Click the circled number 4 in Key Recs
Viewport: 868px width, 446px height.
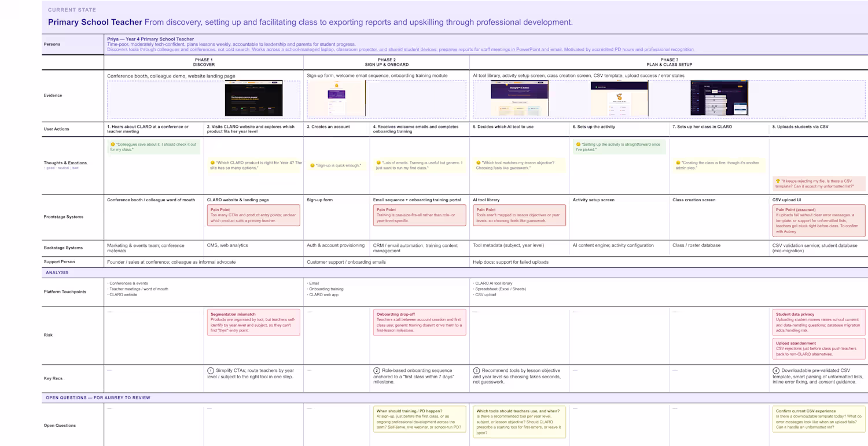776,371
